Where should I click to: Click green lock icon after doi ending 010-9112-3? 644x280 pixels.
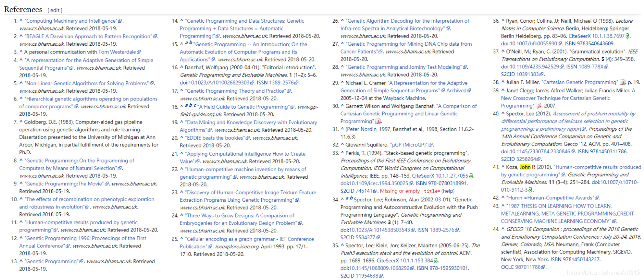pyautogui.click(x=530, y=190)
